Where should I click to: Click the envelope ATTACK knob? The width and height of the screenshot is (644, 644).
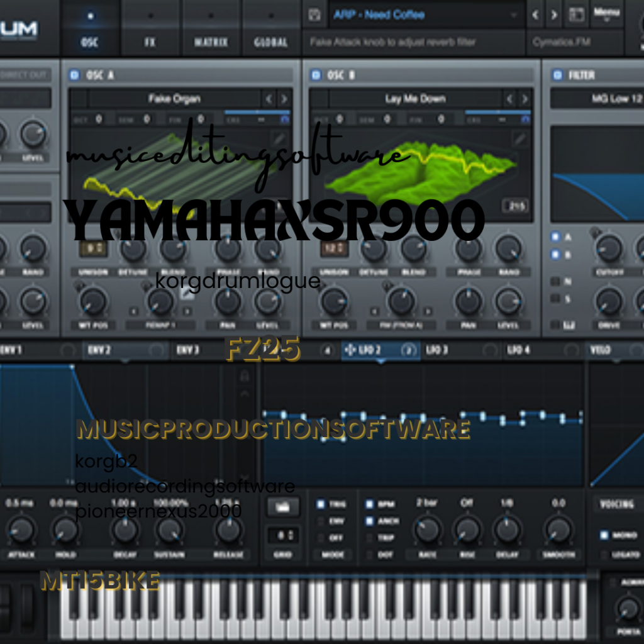[21, 530]
